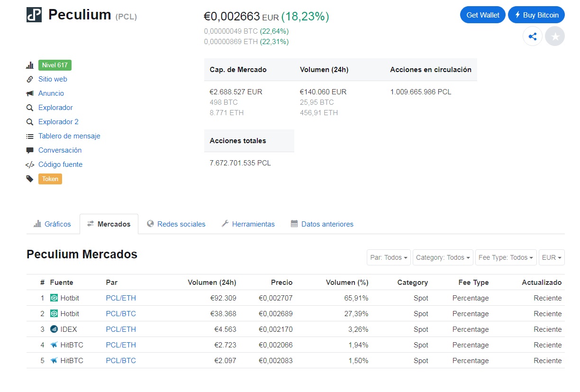The width and height of the screenshot is (580, 392).
Task: Click the Buy Bitcoin button
Action: [536, 15]
